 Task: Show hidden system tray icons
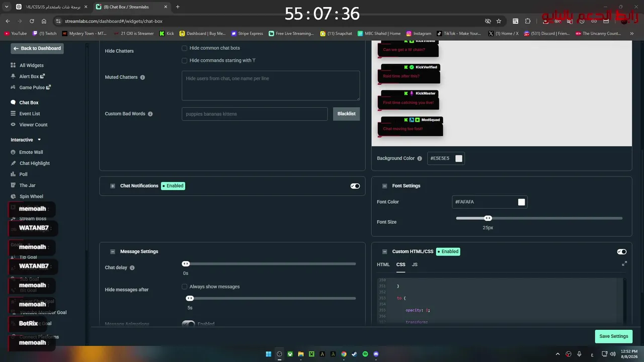tap(557, 354)
